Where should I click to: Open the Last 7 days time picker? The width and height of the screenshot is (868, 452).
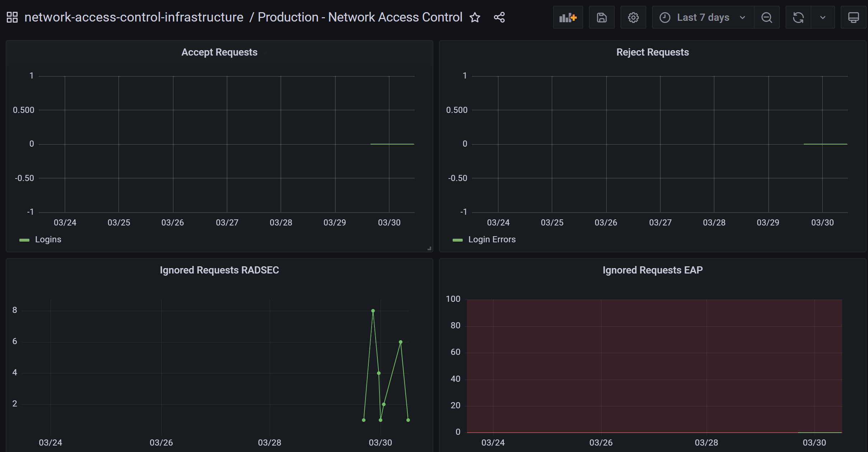[703, 17]
